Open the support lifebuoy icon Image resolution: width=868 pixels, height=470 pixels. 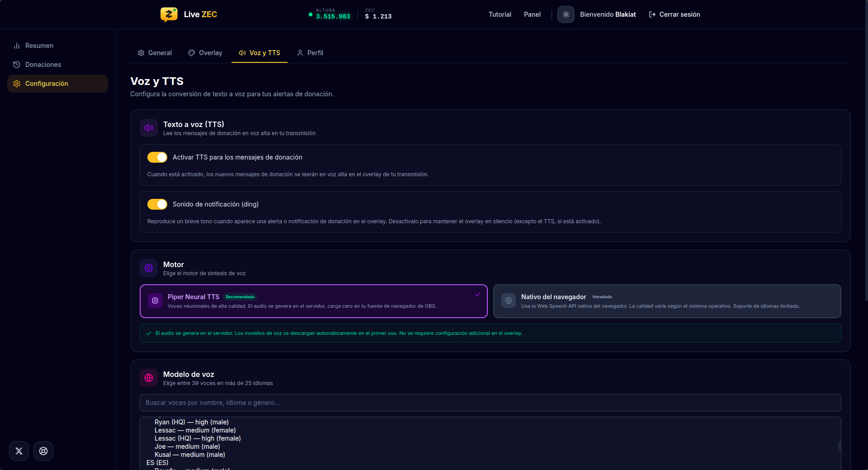coord(43,451)
